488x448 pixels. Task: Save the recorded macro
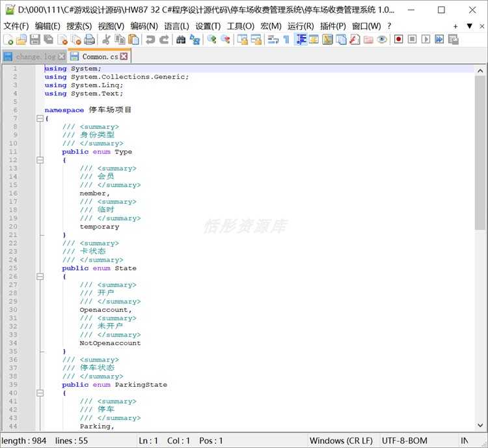[454, 40]
